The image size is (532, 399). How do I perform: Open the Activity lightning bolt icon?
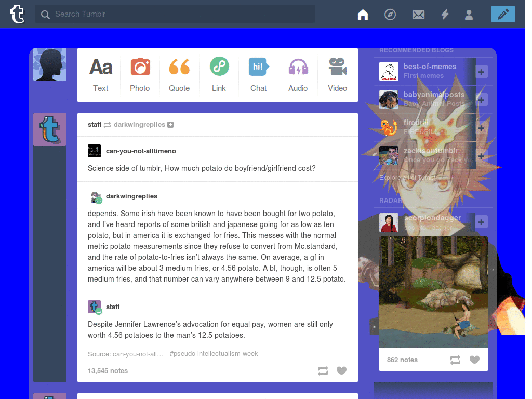[x=445, y=14]
